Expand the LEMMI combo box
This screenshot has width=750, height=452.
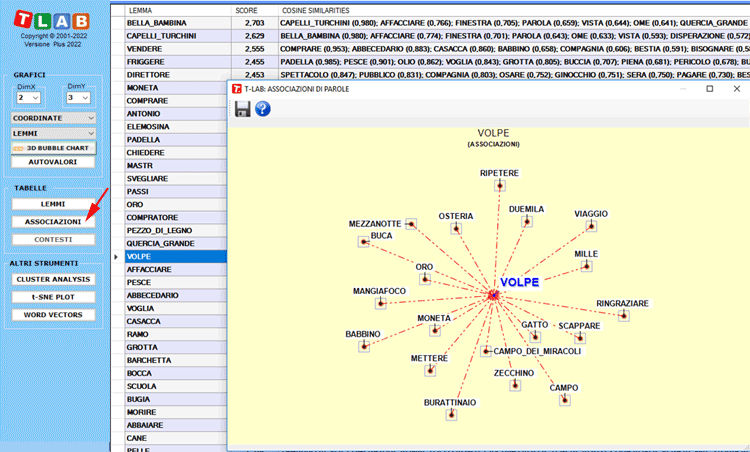click(x=53, y=133)
